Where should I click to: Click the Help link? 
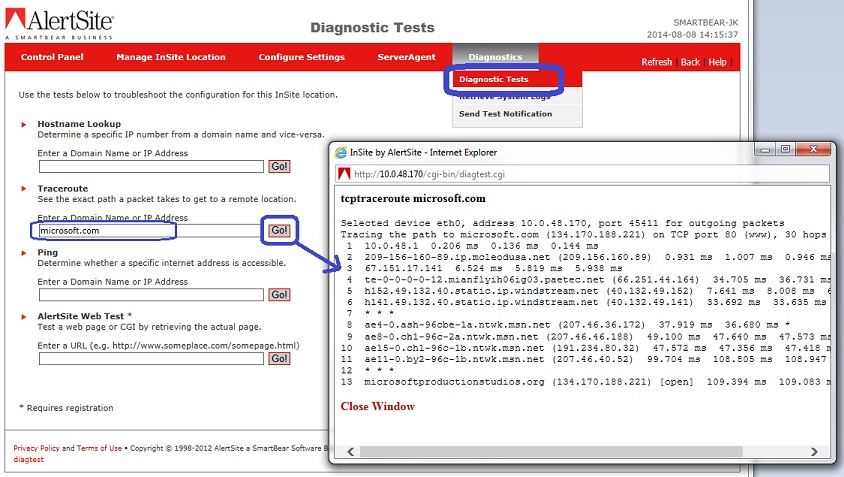[x=717, y=62]
